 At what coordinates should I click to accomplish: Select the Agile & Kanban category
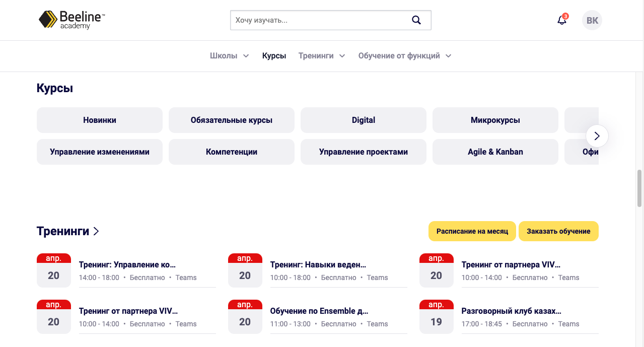point(495,152)
